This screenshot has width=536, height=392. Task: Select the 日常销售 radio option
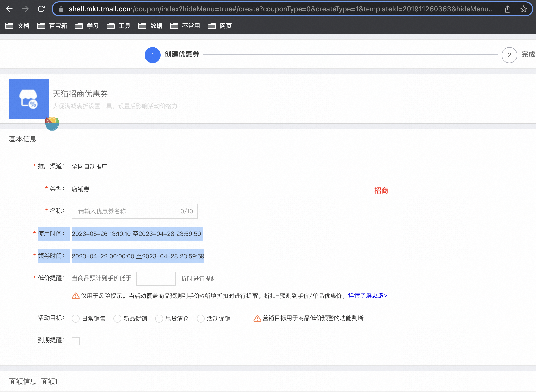(76, 318)
